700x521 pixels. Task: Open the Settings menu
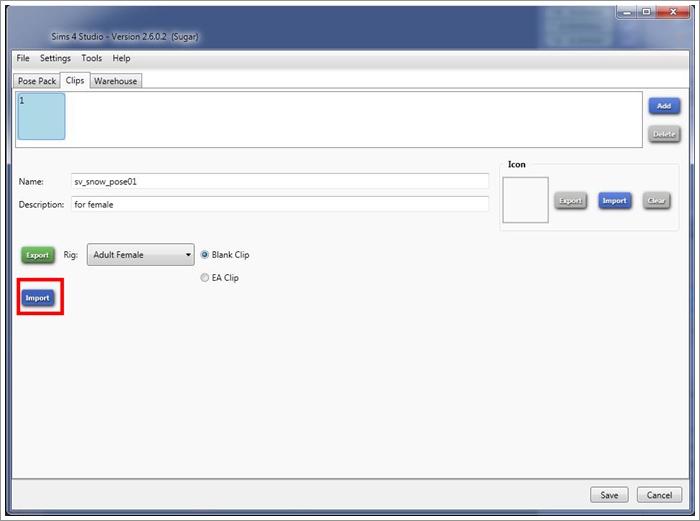56,59
